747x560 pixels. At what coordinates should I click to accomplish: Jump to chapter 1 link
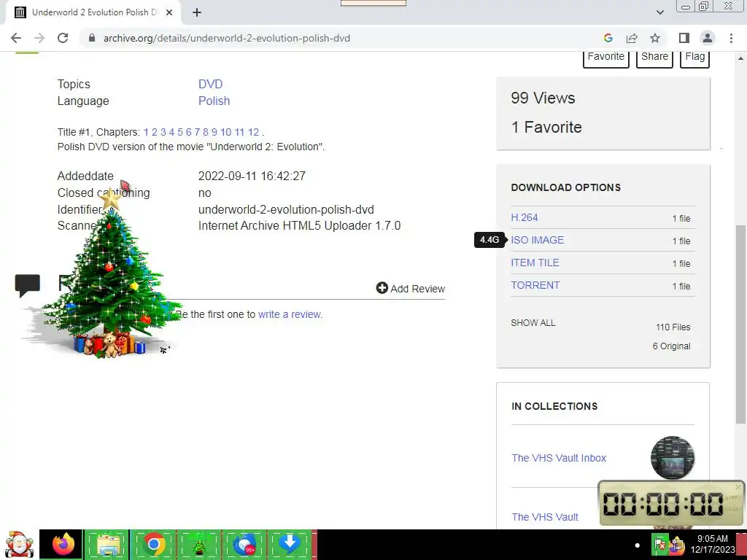(146, 133)
